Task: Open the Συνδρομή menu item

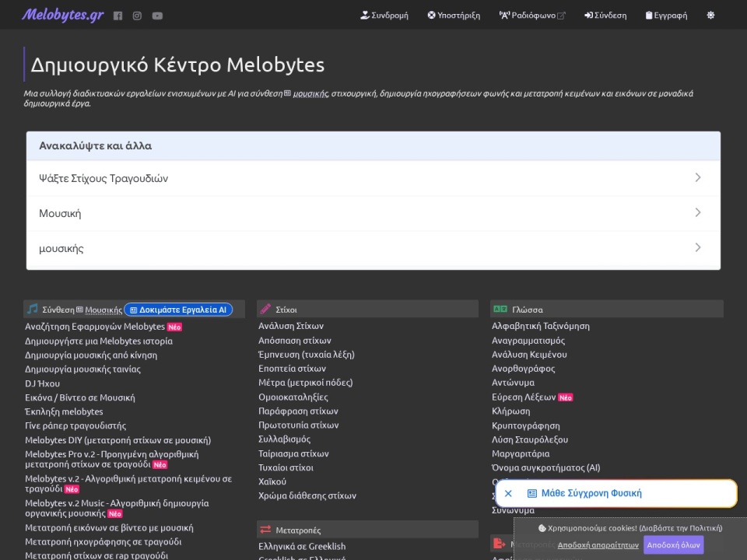Action: tap(384, 16)
